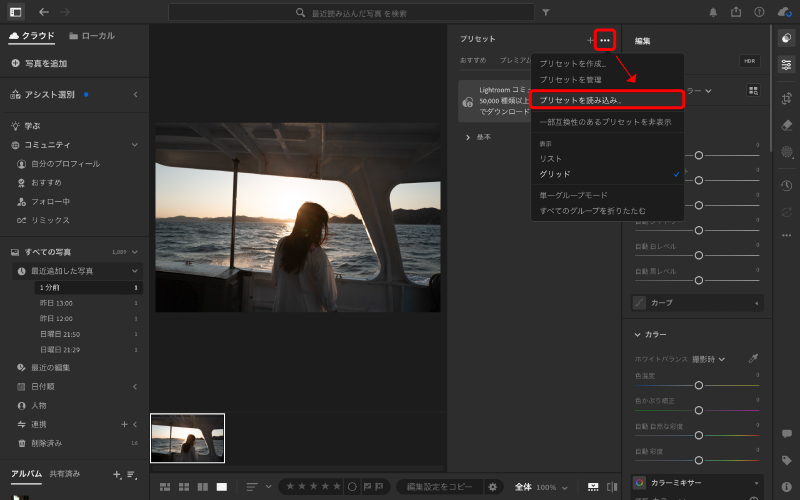
Task: Select グリッド display mode
Action: point(555,174)
